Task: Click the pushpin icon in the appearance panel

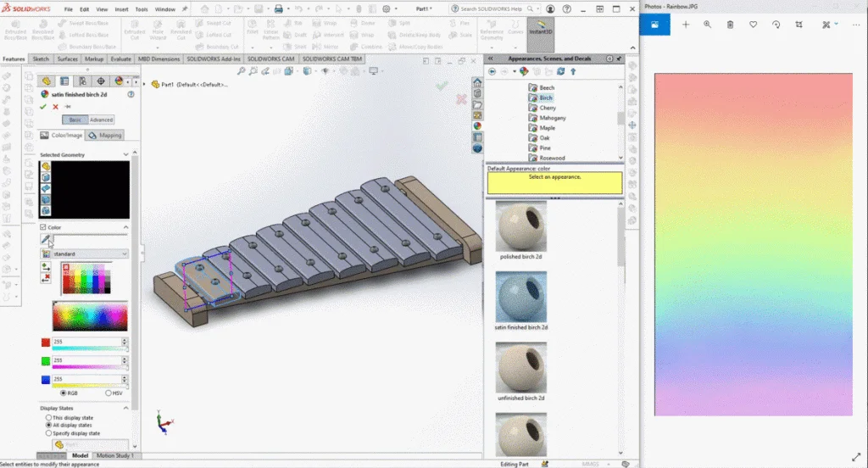Action: [68, 107]
